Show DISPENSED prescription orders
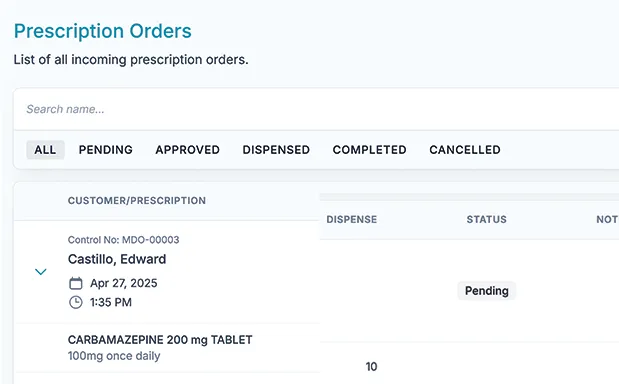Viewport: 619px width, 384px height. click(x=276, y=150)
